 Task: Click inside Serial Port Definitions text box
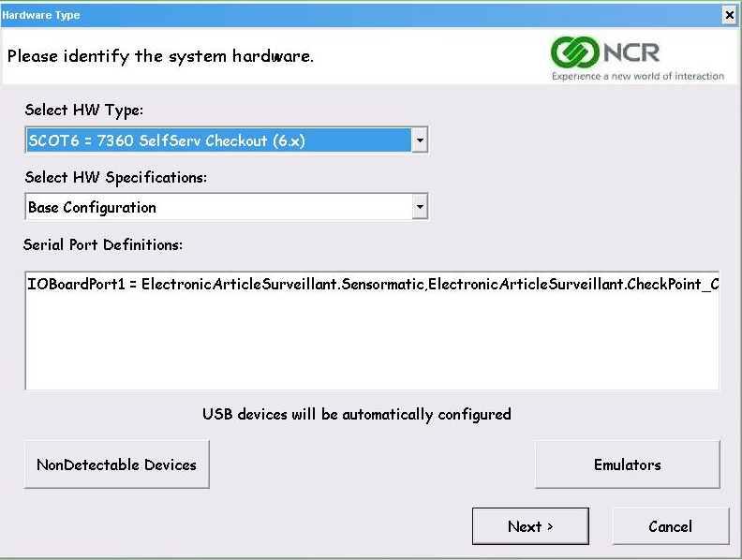click(373, 331)
